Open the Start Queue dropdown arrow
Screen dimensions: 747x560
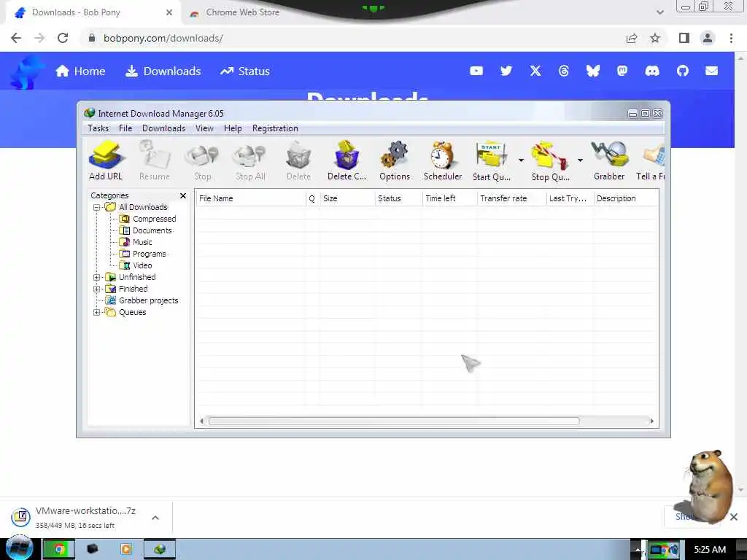point(521,160)
